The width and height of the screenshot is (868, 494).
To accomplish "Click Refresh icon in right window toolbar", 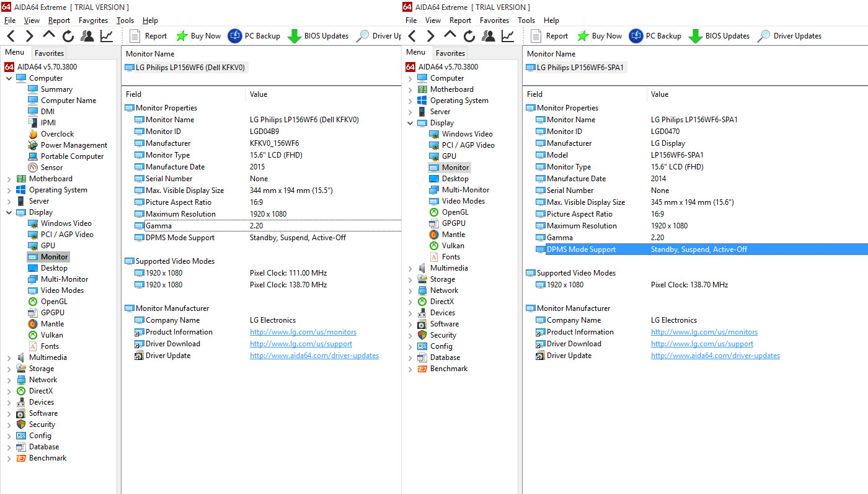I will (469, 36).
